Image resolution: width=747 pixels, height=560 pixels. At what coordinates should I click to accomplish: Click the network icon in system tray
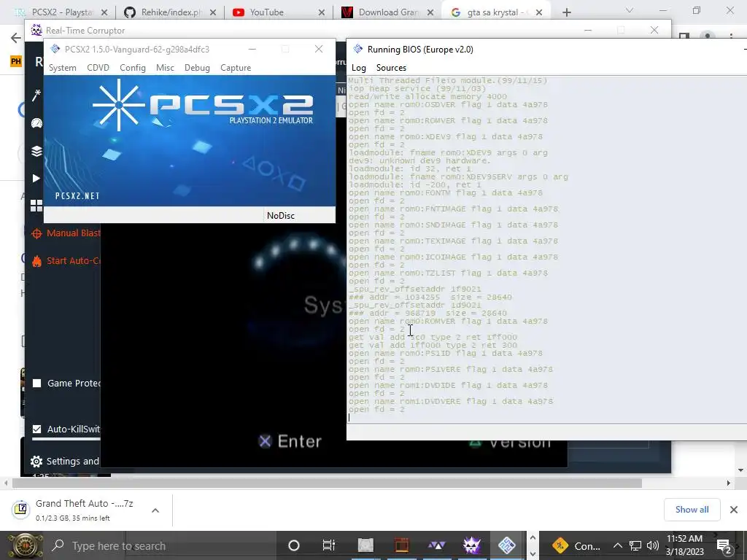(x=635, y=545)
